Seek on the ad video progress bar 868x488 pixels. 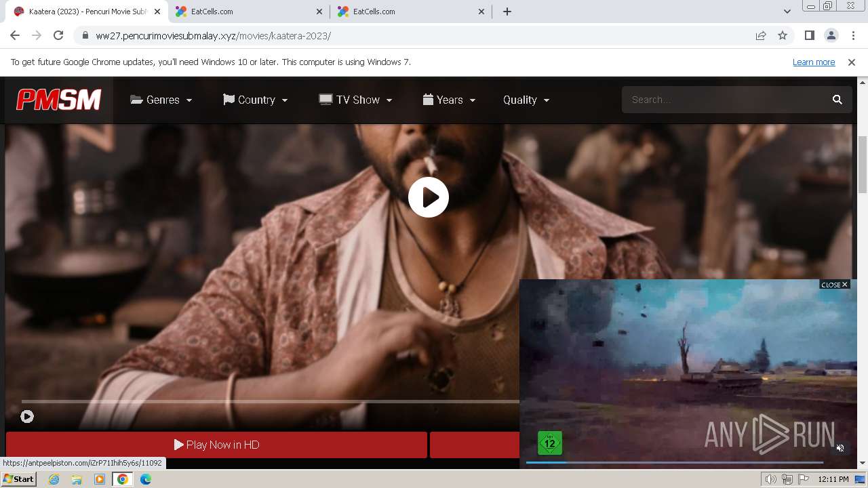[675, 462]
